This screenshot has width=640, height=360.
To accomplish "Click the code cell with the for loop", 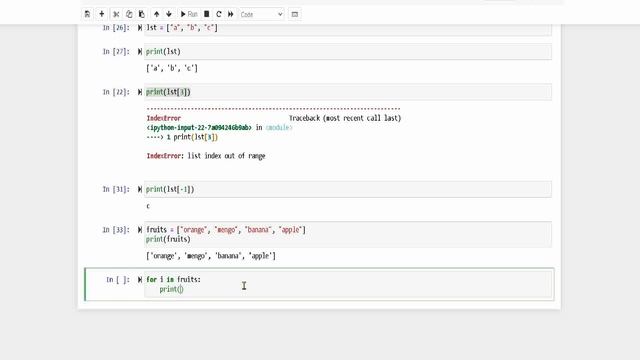I will coord(348,284).
